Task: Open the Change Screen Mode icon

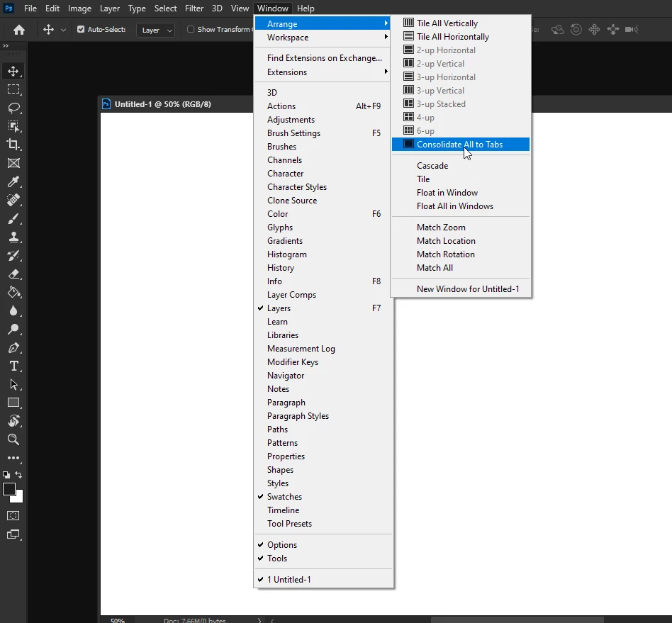Action: pyautogui.click(x=13, y=534)
